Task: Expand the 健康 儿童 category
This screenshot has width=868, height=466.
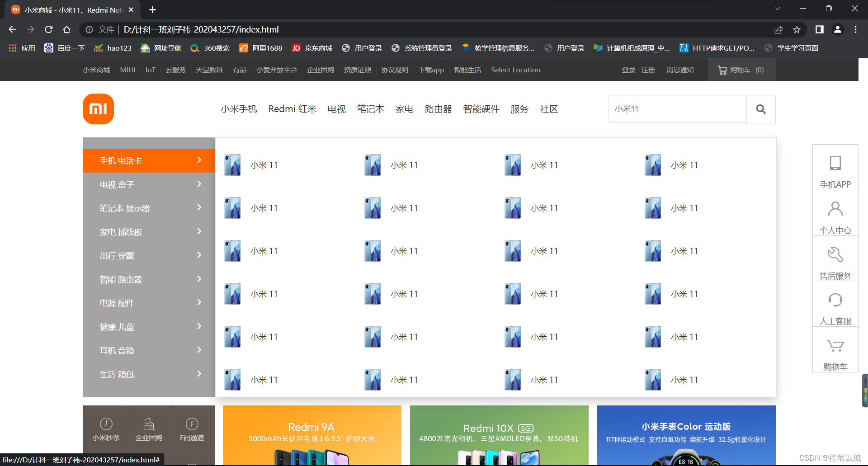Action: tap(149, 327)
